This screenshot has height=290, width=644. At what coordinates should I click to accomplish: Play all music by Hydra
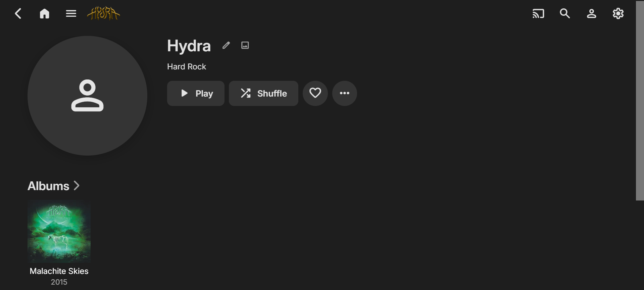196,93
